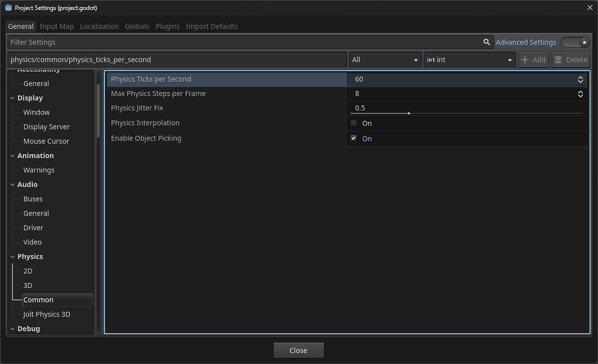Click the int type icon in the type selector
The width and height of the screenshot is (598, 364).
[430, 59]
